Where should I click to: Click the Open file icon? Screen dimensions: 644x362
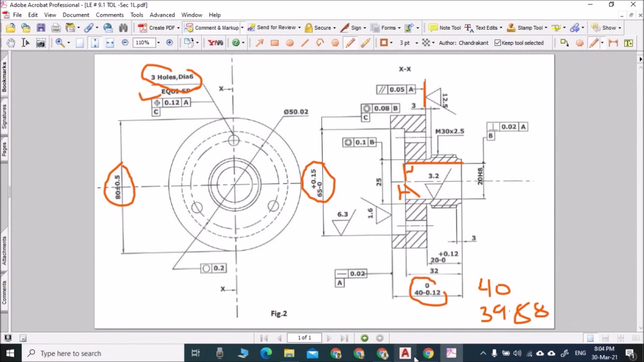click(x=11, y=28)
